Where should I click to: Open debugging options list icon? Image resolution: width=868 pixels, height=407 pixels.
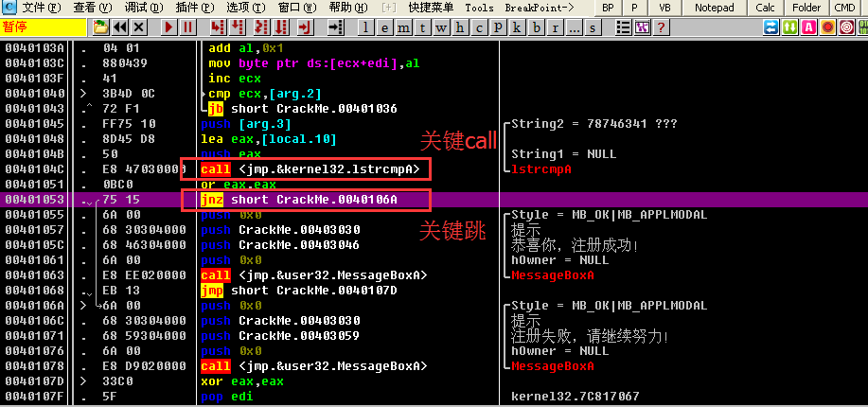[624, 27]
